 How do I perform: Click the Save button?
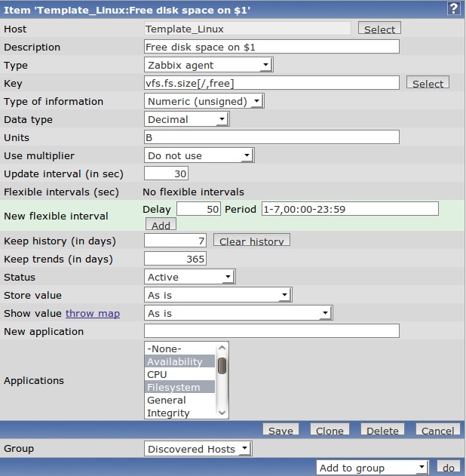pos(281,431)
